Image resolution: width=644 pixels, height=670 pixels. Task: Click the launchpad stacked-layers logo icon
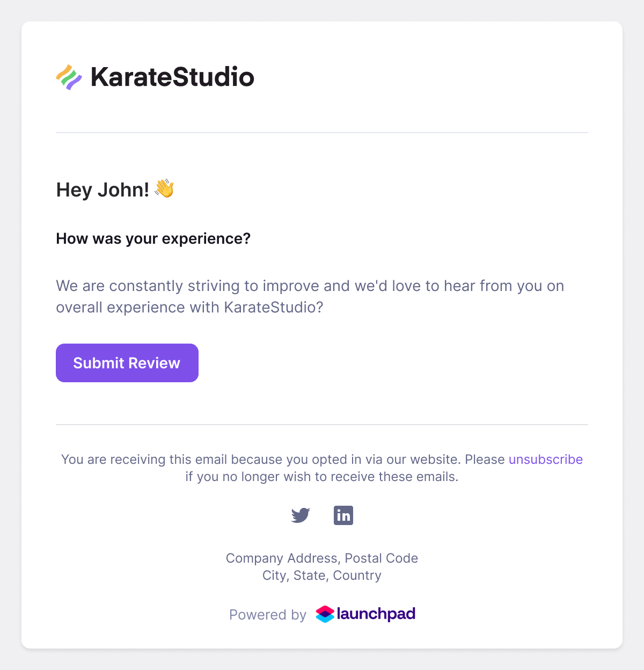(325, 614)
